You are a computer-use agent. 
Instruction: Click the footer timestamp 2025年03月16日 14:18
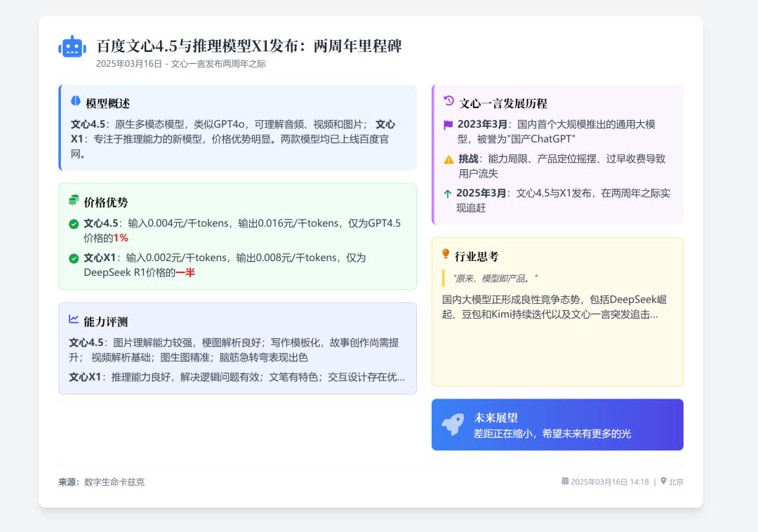610,481
